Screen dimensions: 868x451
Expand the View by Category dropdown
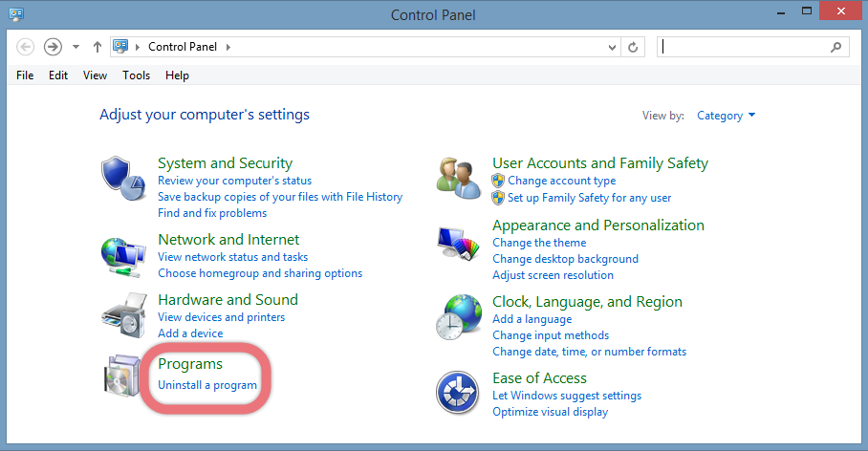726,116
